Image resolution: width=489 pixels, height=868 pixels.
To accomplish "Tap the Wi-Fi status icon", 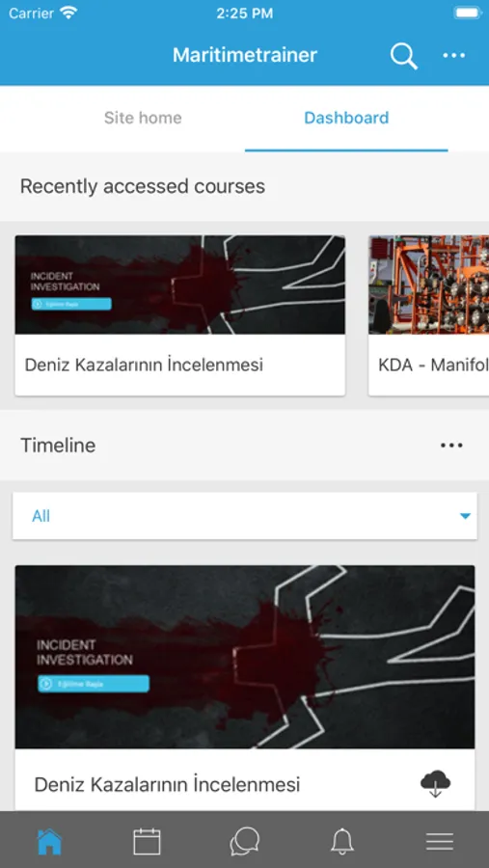I will tap(68, 14).
